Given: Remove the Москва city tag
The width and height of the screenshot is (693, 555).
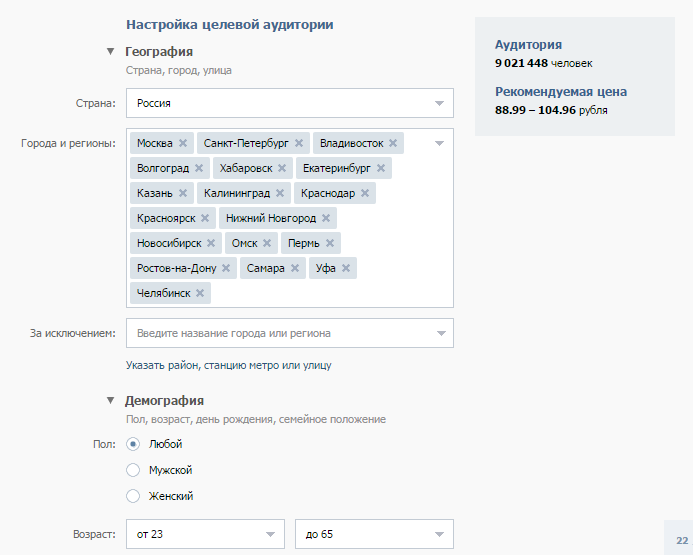Looking at the screenshot, I should (x=183, y=143).
